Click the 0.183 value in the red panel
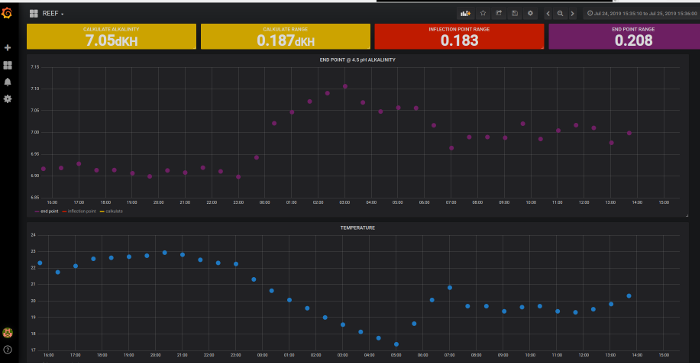700x363 pixels. 459,41
